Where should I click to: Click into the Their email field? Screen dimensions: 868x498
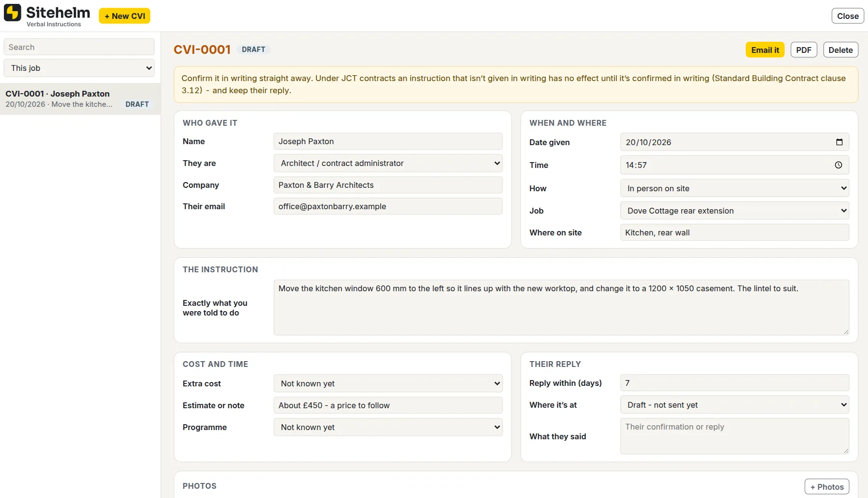pyautogui.click(x=388, y=206)
